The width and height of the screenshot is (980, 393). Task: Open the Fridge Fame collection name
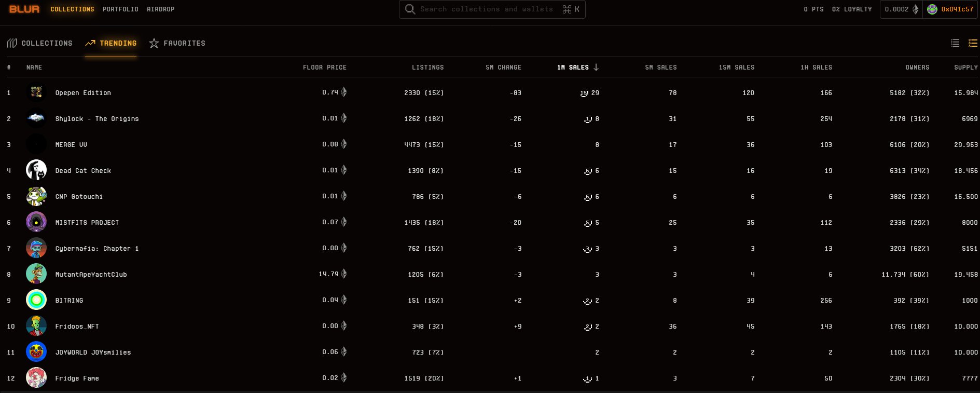pos(77,378)
